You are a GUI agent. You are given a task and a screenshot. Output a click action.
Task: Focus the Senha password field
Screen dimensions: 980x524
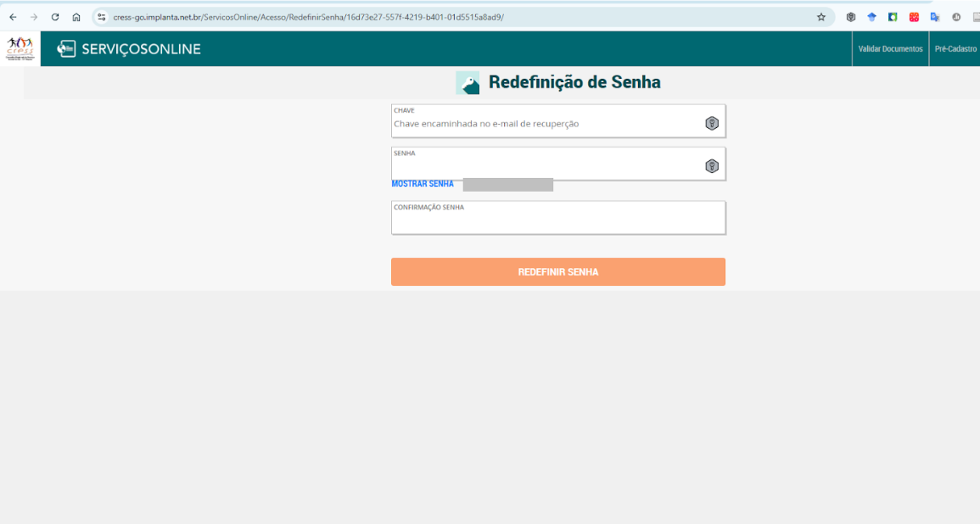[558, 164]
